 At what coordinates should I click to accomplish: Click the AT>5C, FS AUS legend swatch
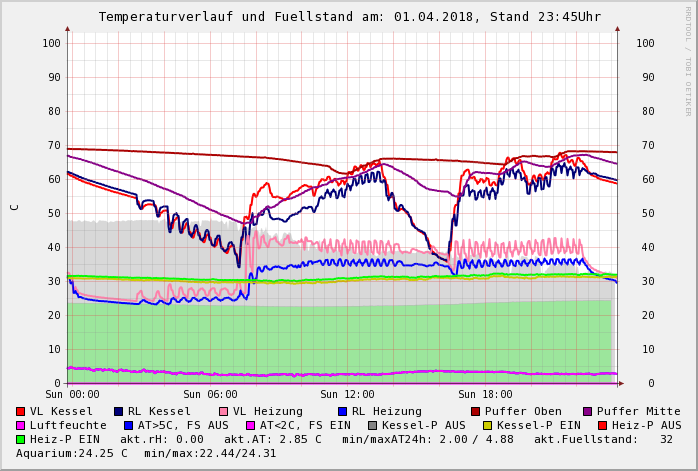pos(128,425)
